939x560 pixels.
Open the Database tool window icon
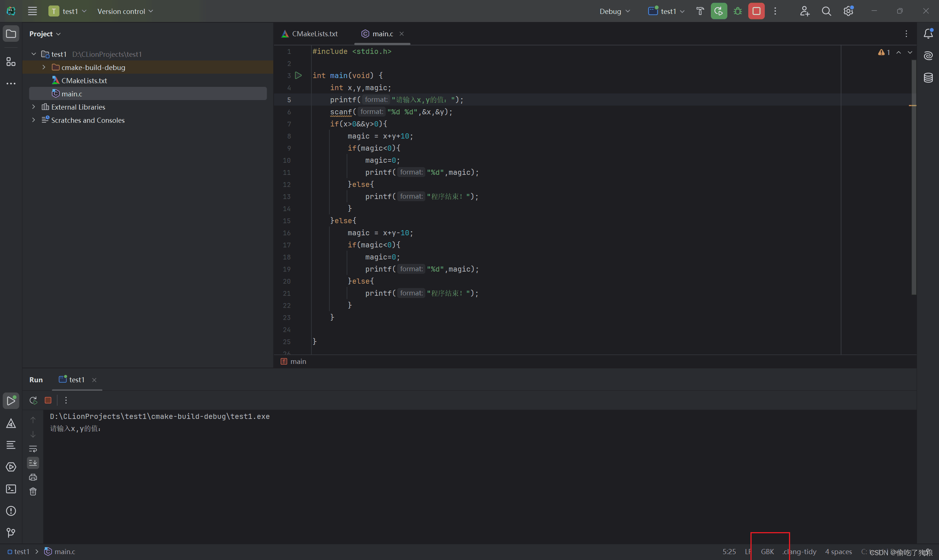(928, 78)
